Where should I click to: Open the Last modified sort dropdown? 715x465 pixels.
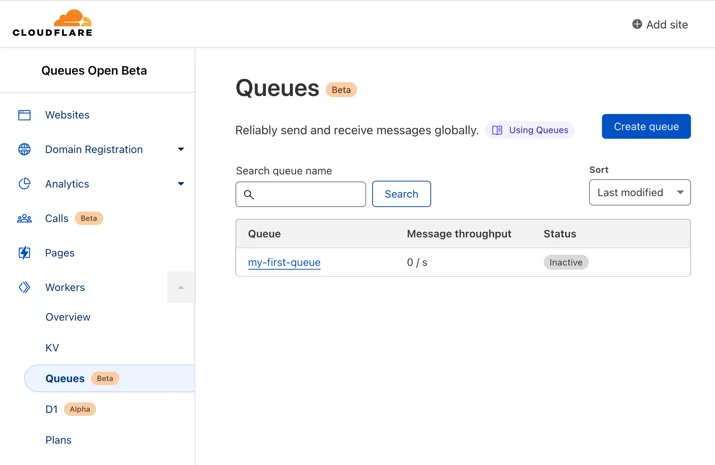(x=640, y=192)
